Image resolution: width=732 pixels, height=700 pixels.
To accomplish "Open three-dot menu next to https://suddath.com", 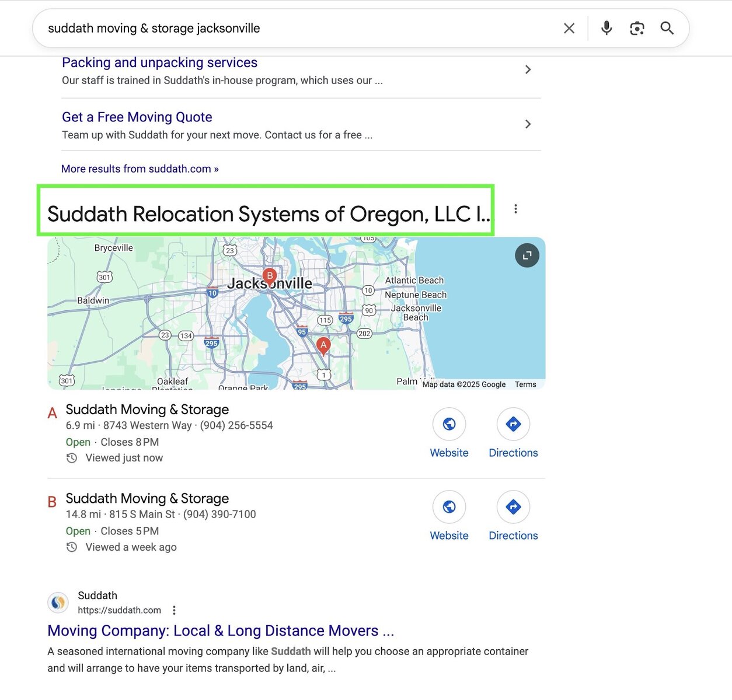I will [174, 610].
